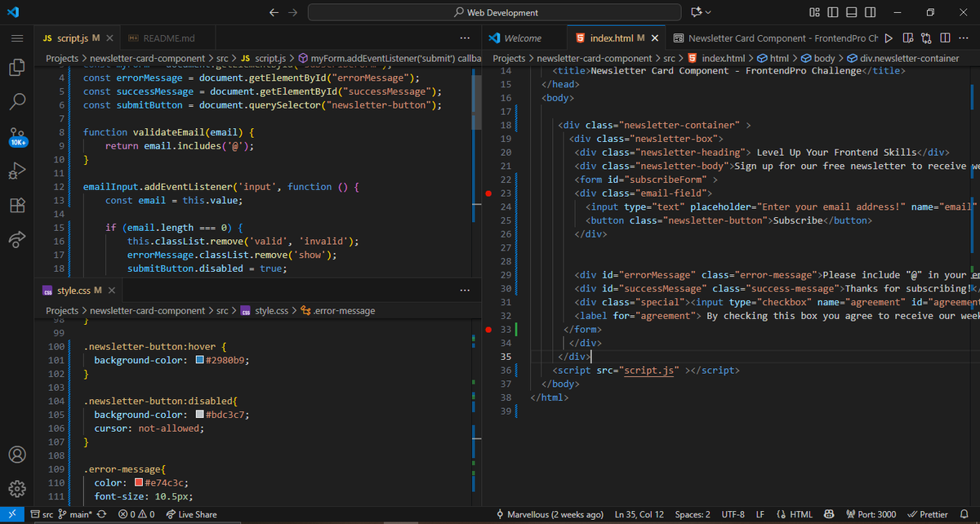Open the Customize Layout icon
The width and height of the screenshot is (980, 524).
tap(814, 12)
